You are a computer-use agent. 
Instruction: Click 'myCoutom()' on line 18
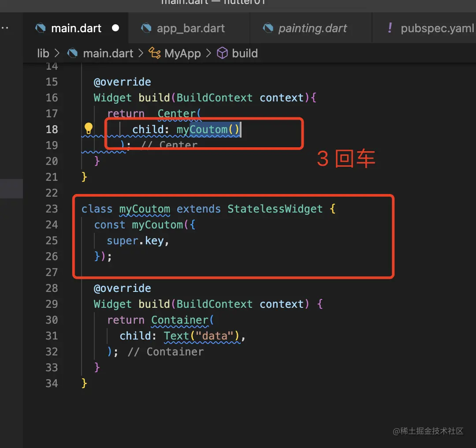[208, 130]
